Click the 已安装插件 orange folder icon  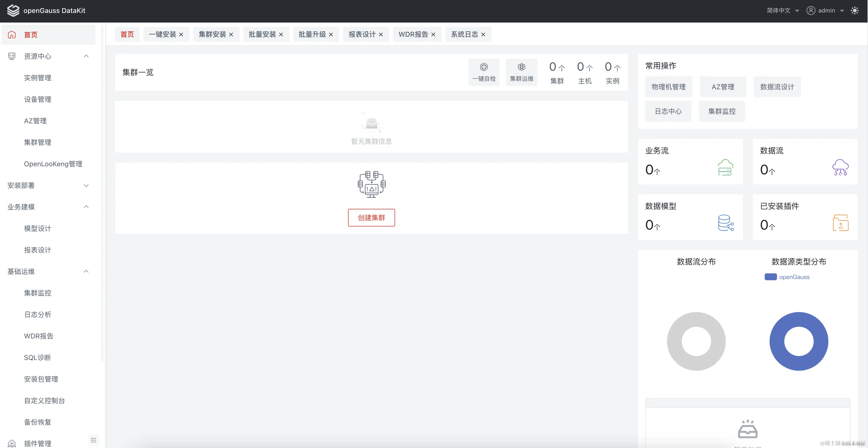[x=840, y=223]
